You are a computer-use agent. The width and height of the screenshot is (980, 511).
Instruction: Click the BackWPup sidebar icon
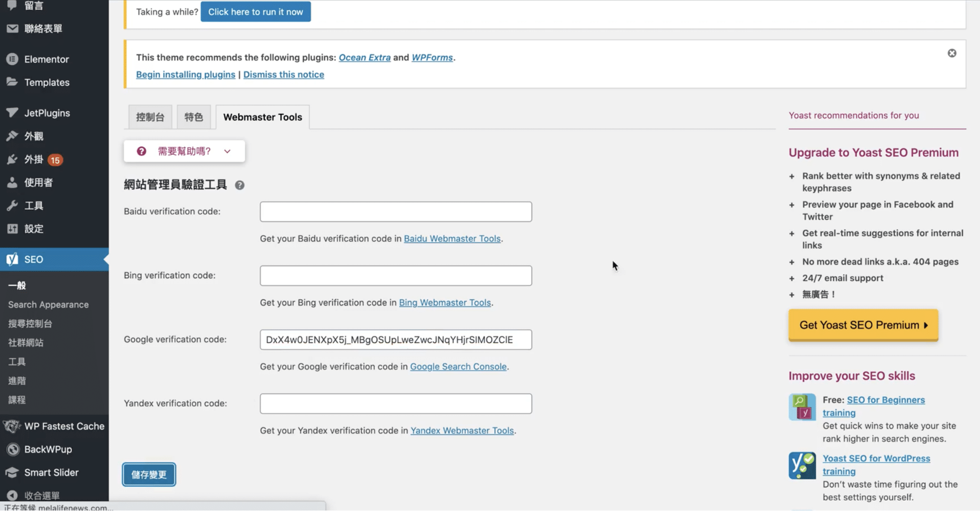pyautogui.click(x=13, y=449)
